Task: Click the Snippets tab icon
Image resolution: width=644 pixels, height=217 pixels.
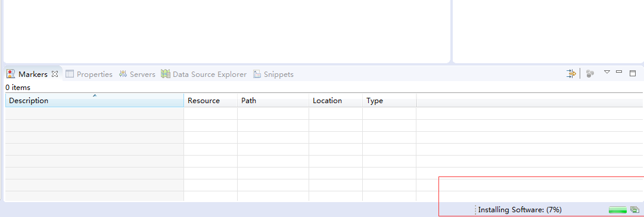Action: click(257, 75)
